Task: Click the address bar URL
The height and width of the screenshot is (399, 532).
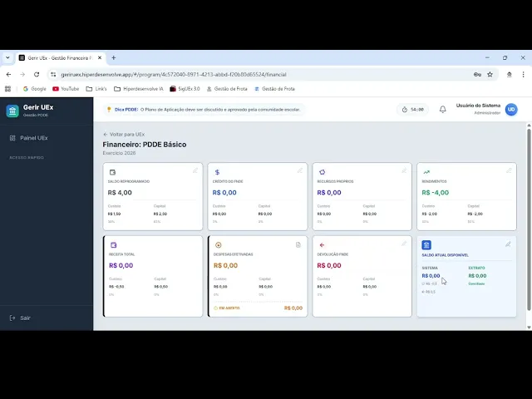Action: (174, 74)
